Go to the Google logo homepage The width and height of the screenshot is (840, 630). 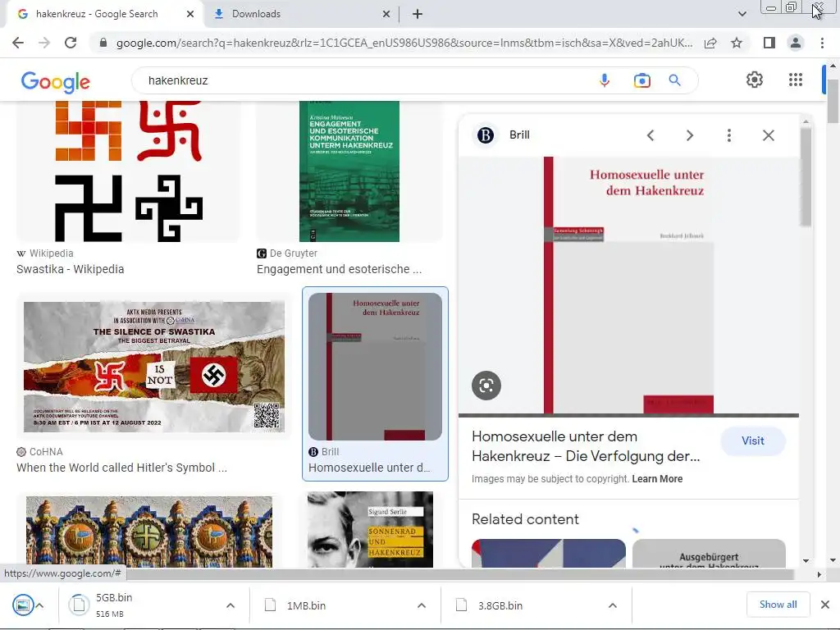(56, 82)
